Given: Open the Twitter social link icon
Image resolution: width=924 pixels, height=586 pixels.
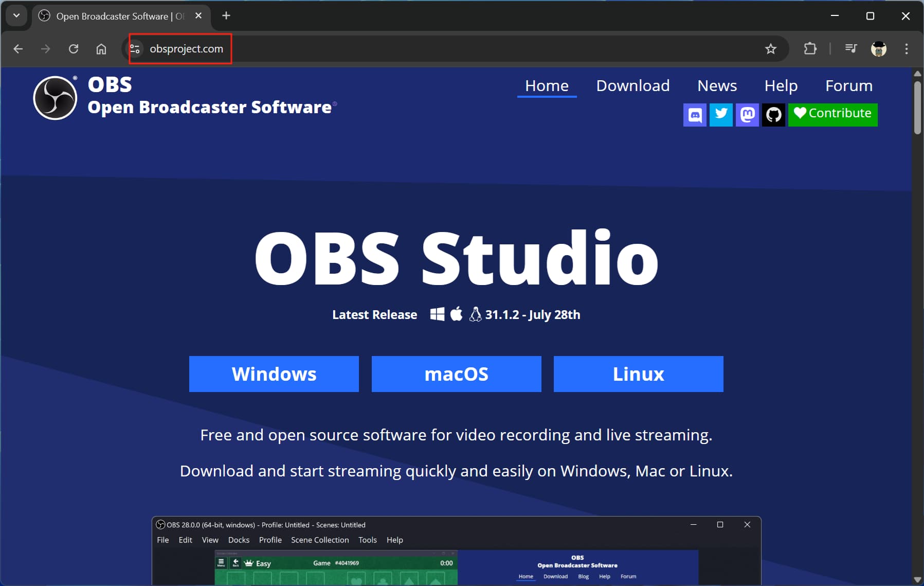Looking at the screenshot, I should [721, 115].
